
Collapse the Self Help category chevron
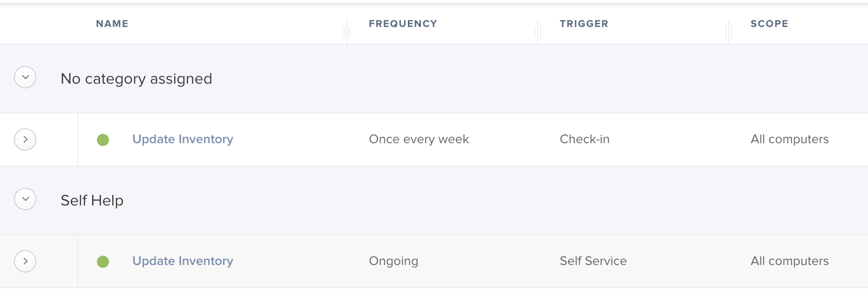(25, 199)
